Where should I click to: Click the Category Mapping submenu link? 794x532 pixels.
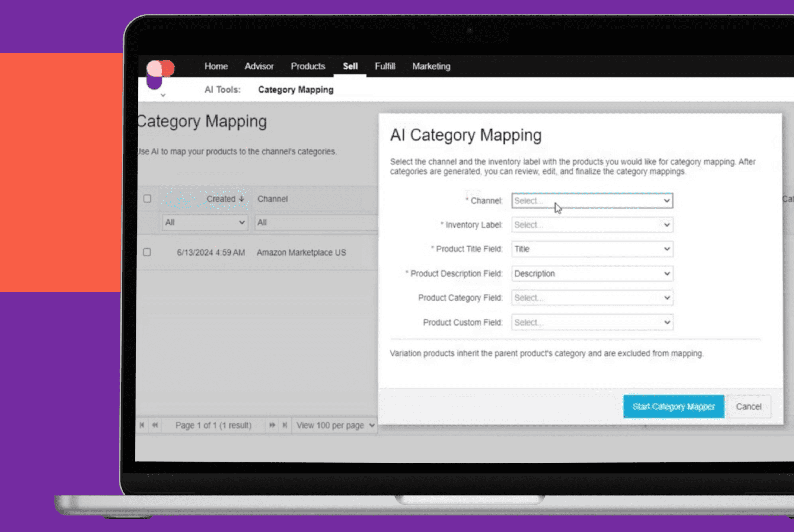coord(296,90)
